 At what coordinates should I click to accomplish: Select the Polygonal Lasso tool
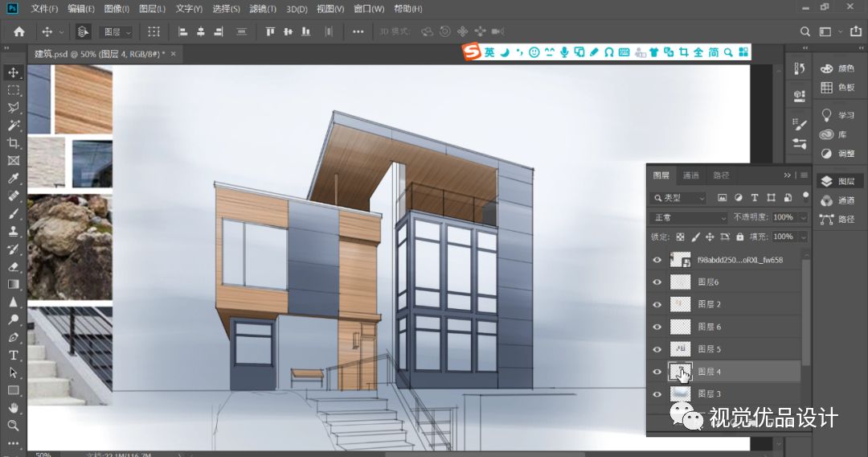14,108
